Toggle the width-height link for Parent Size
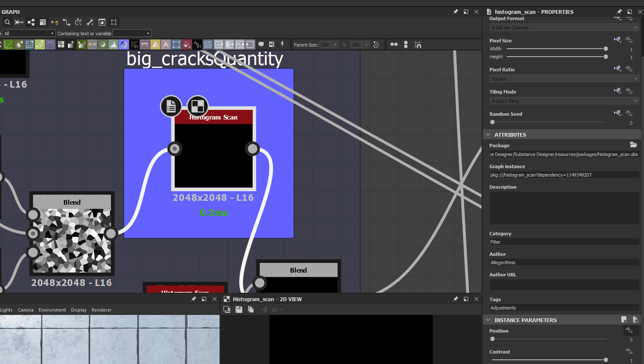Viewport: 644px width, 364px height. click(344, 44)
